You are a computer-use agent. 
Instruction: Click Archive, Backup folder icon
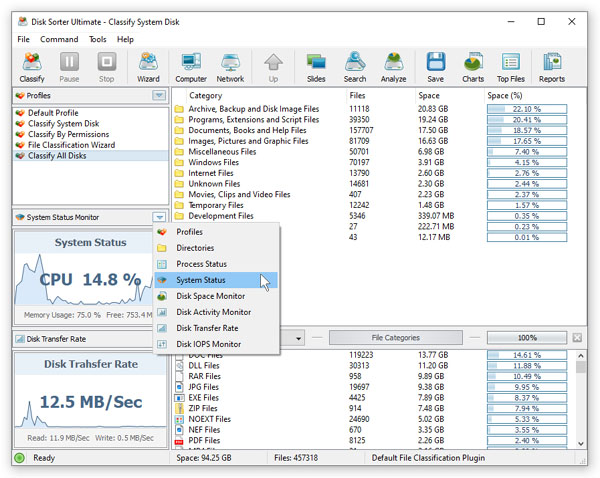pyautogui.click(x=179, y=109)
